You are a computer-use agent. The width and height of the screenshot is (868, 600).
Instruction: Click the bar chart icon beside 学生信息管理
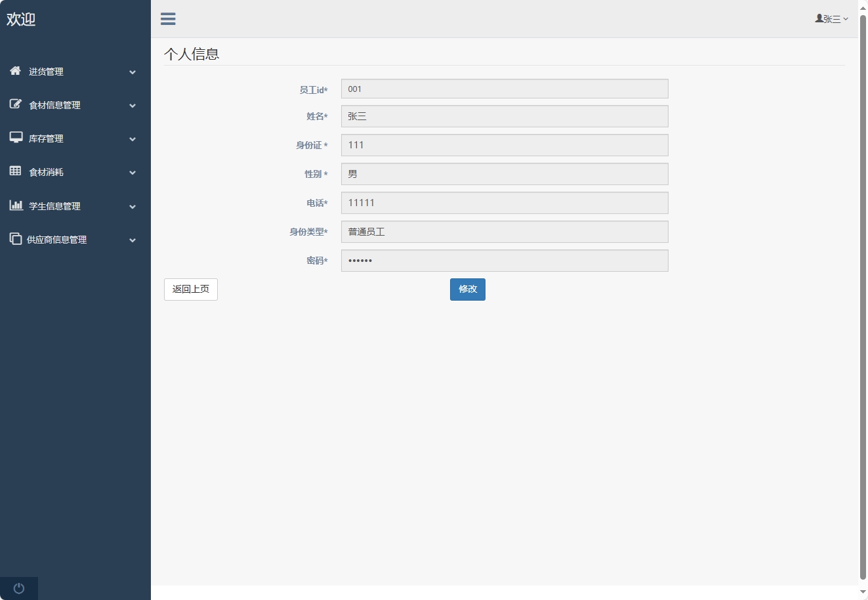16,205
